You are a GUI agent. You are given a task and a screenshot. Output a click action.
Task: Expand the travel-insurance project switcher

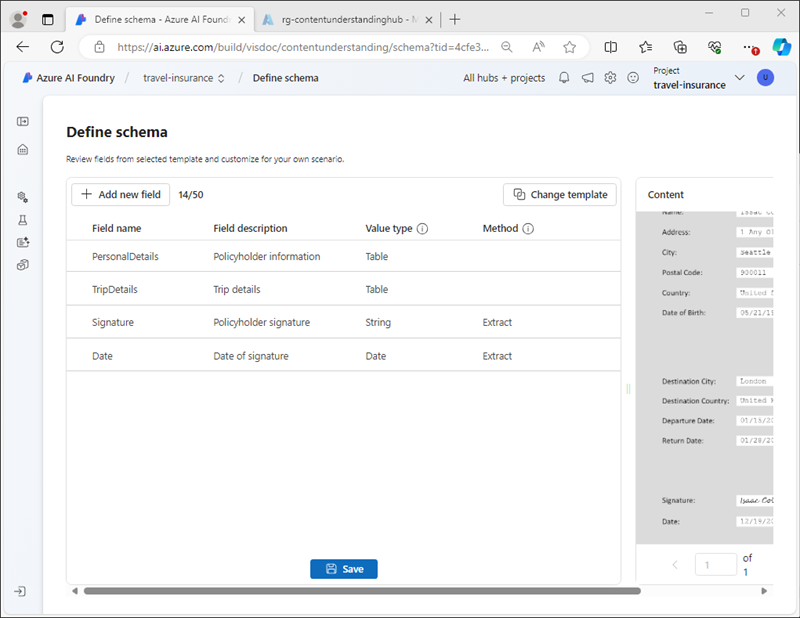pos(221,78)
